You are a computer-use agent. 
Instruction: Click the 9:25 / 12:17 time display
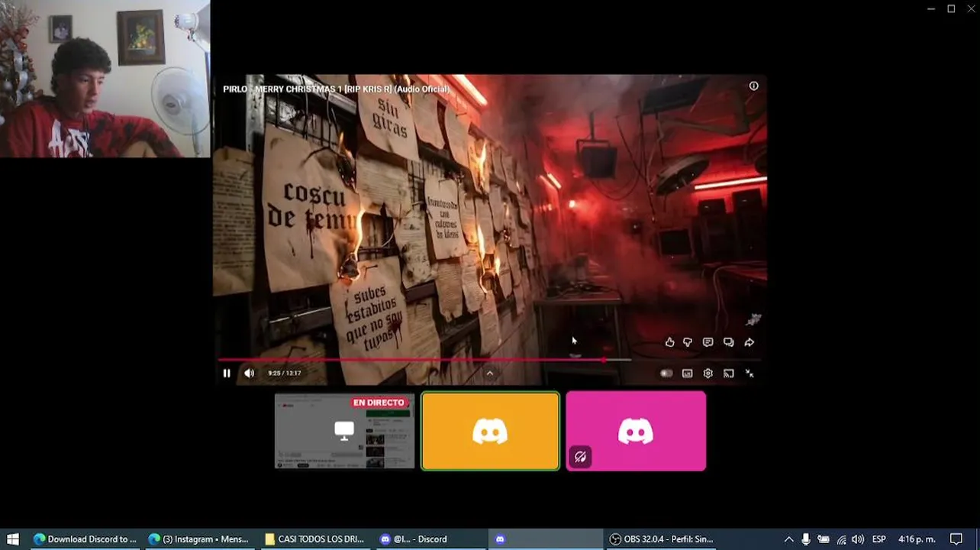tap(285, 374)
